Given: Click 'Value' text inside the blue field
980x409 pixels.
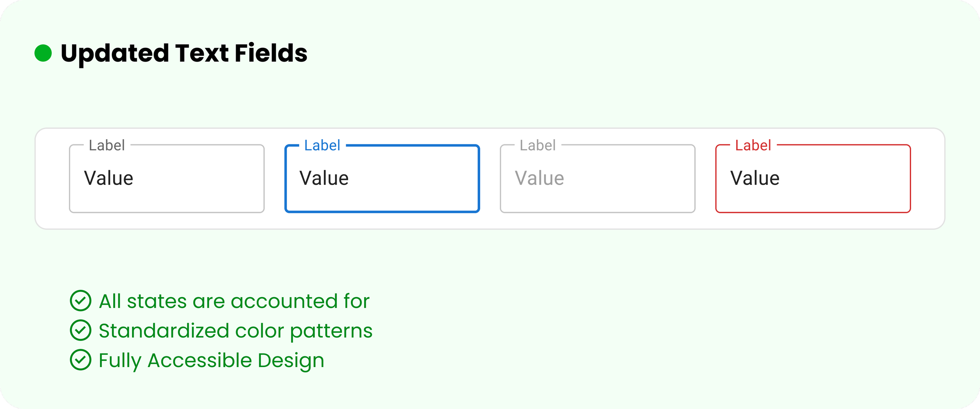Looking at the screenshot, I should 324,178.
